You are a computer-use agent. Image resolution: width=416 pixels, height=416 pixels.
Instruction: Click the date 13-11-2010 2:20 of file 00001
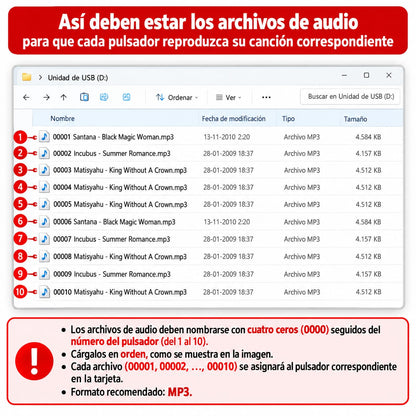tap(227, 137)
